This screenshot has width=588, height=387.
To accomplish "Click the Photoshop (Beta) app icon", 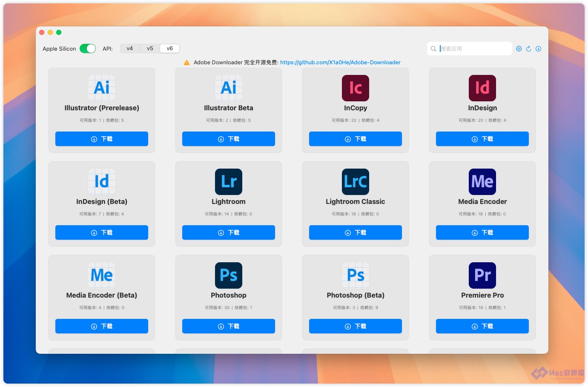I will coord(356,275).
